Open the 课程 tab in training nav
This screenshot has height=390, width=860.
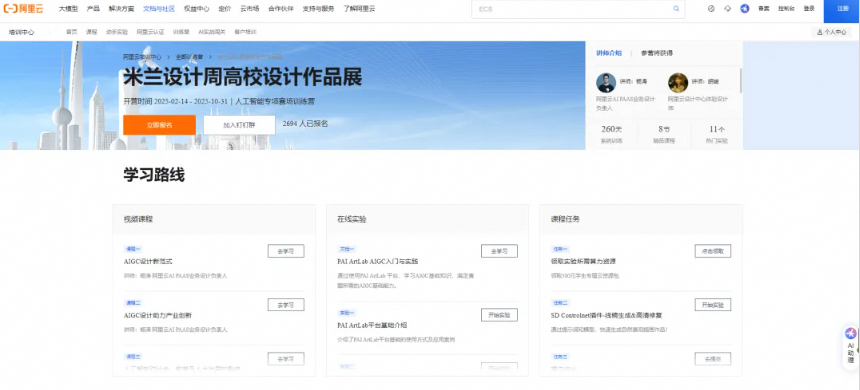[92, 32]
